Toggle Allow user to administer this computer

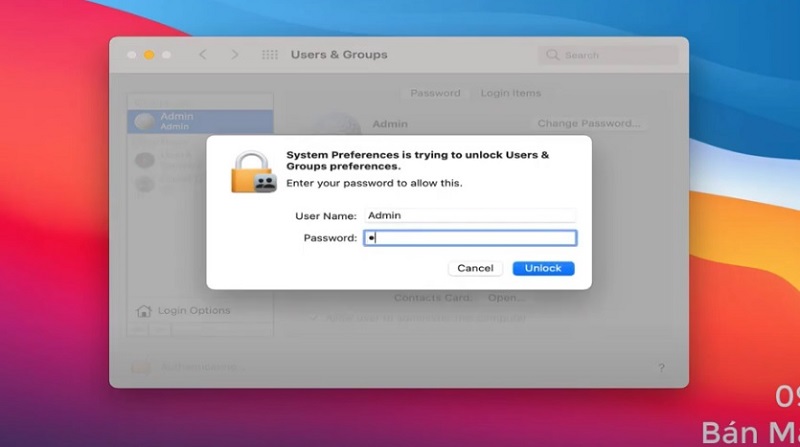(314, 318)
